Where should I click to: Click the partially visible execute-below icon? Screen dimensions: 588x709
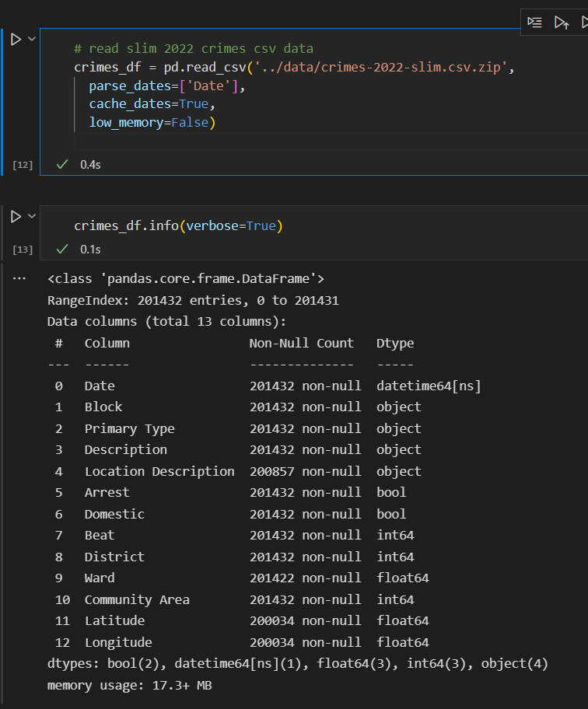coord(583,23)
